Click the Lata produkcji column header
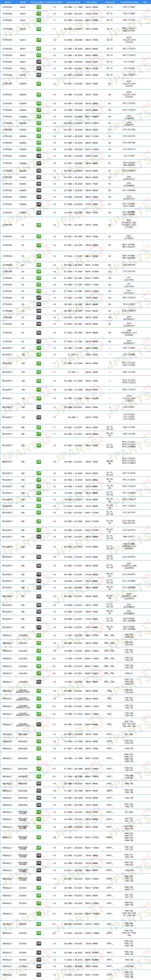 pyautogui.click(x=73, y=2)
